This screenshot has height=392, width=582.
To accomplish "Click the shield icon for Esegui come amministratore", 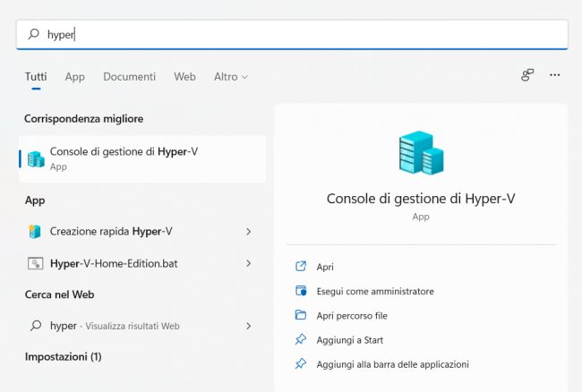I will click(301, 291).
